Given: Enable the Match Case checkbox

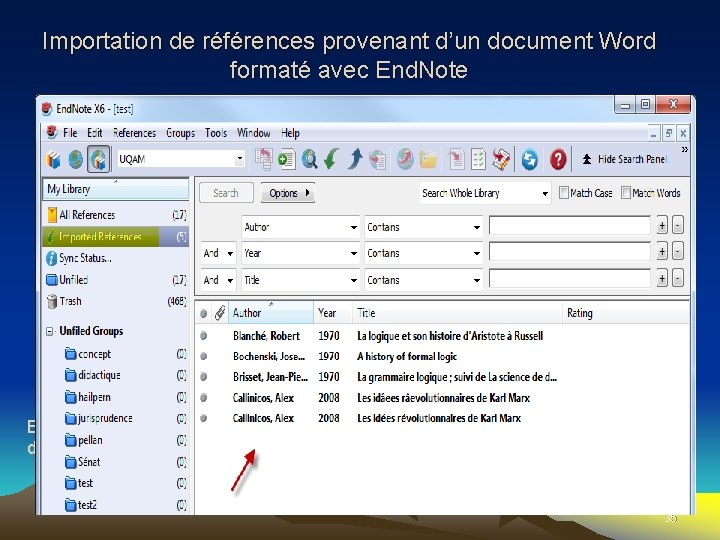Looking at the screenshot, I should coord(563,193).
